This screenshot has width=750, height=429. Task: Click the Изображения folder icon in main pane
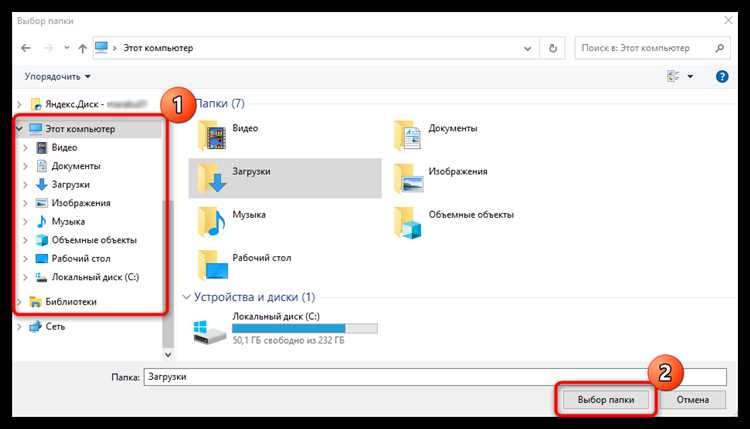pyautogui.click(x=408, y=178)
